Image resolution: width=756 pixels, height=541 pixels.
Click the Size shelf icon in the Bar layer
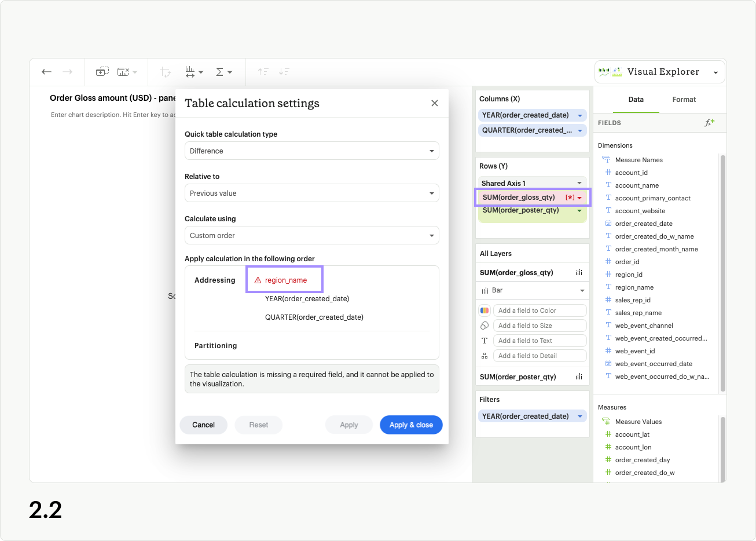point(485,325)
